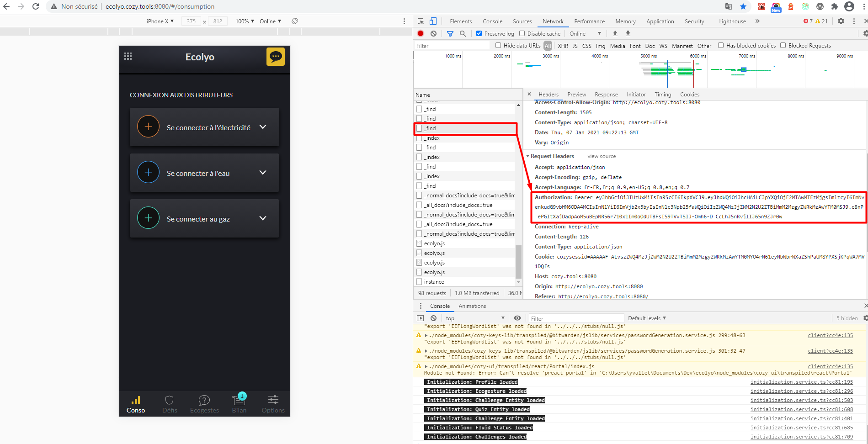
Task: Open the browser profile avatar
Action: (x=849, y=6)
